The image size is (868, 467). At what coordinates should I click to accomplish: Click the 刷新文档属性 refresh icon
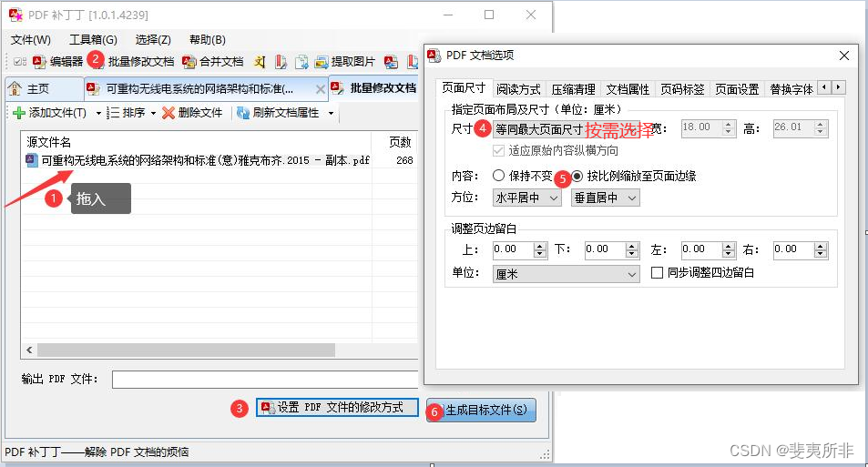pos(242,113)
